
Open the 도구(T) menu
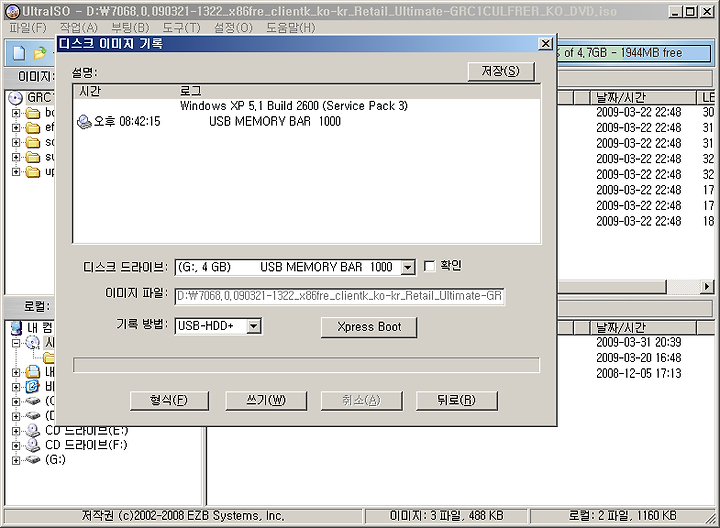pyautogui.click(x=181, y=28)
